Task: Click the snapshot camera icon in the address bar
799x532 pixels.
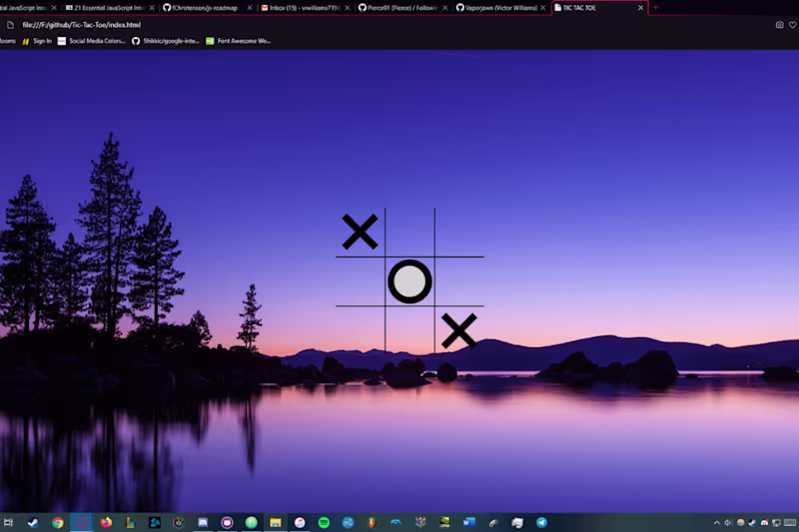Action: click(780, 24)
